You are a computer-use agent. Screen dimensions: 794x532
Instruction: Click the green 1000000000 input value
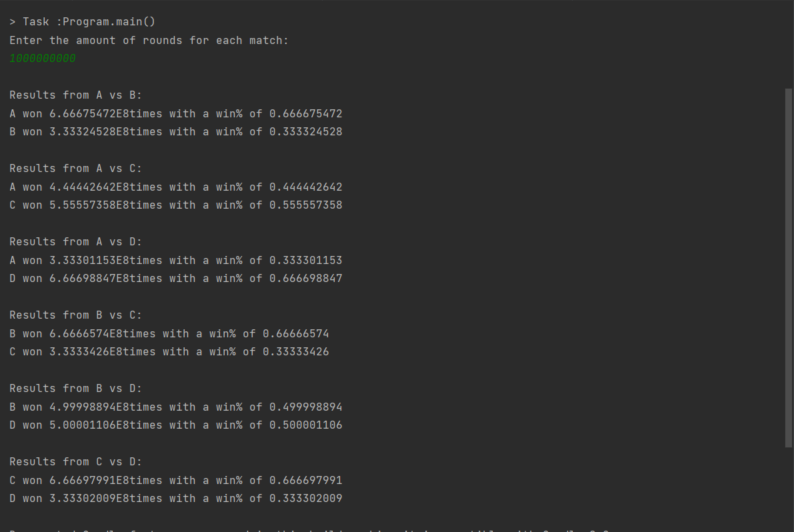(43, 59)
